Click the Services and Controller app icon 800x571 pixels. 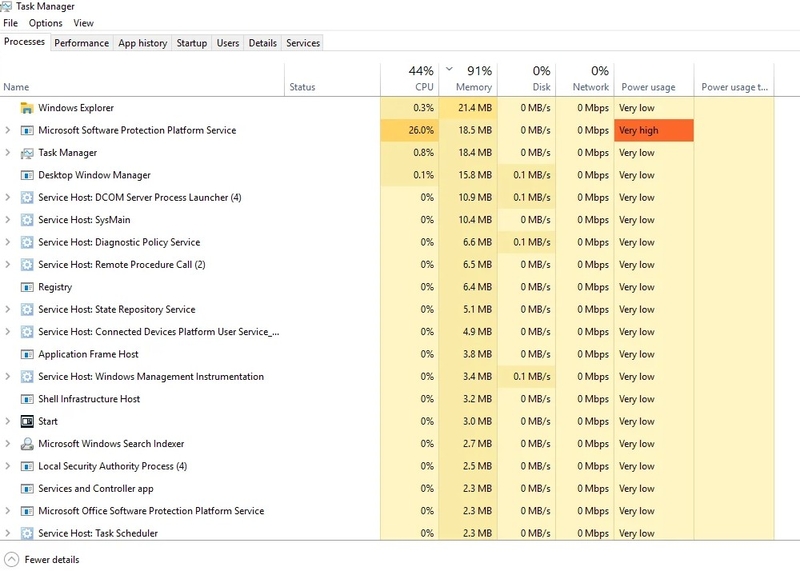(x=27, y=489)
